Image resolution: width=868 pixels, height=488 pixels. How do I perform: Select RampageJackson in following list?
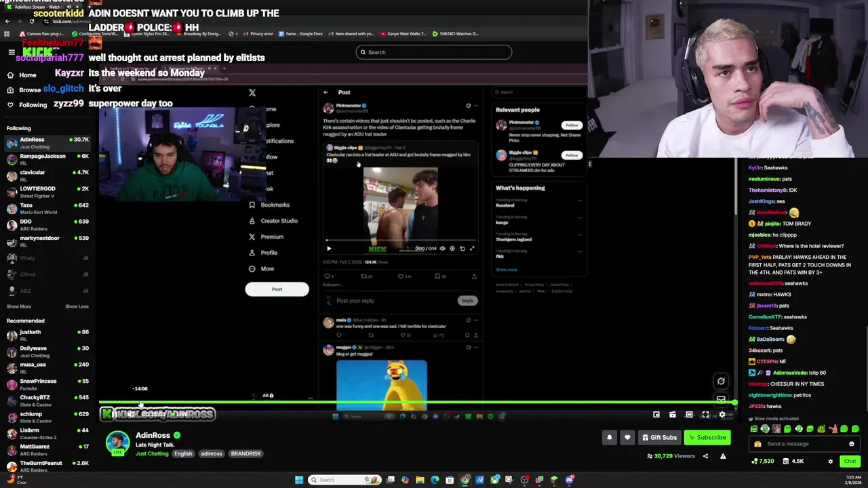click(47, 159)
